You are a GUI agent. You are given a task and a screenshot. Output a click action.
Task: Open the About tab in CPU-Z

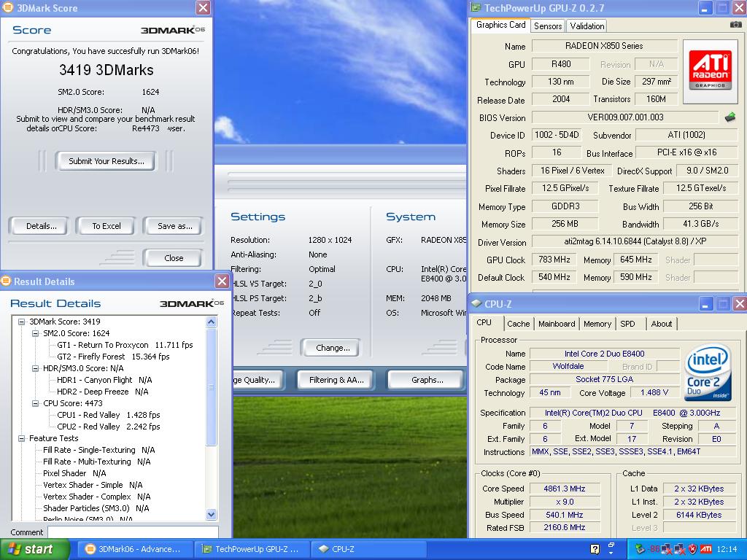pos(661,324)
